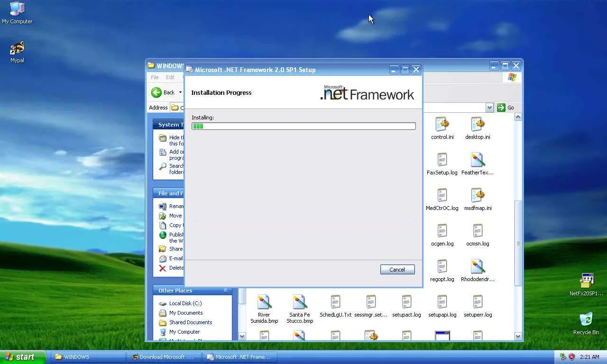
Task: Select the setupapi.log file
Action: 442,307
